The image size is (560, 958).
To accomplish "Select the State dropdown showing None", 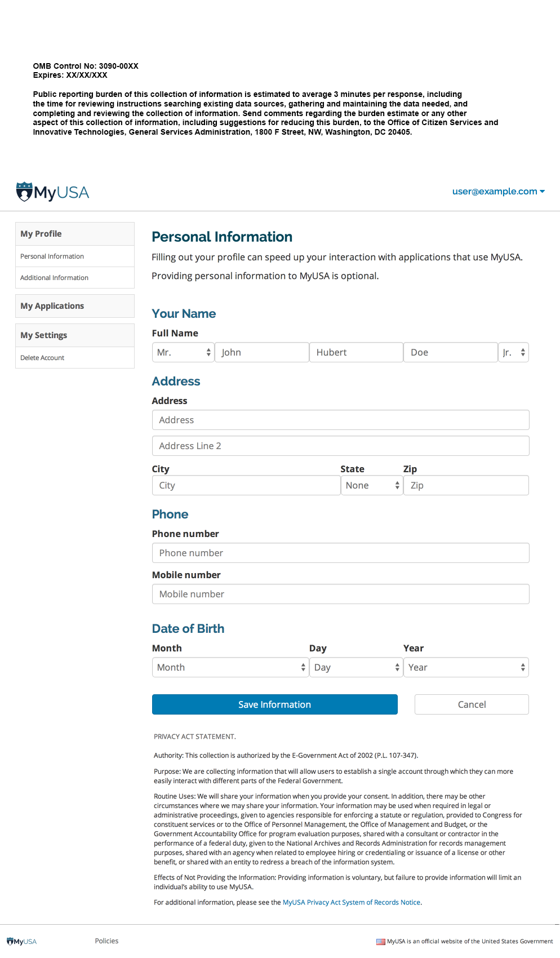I will (x=372, y=485).
